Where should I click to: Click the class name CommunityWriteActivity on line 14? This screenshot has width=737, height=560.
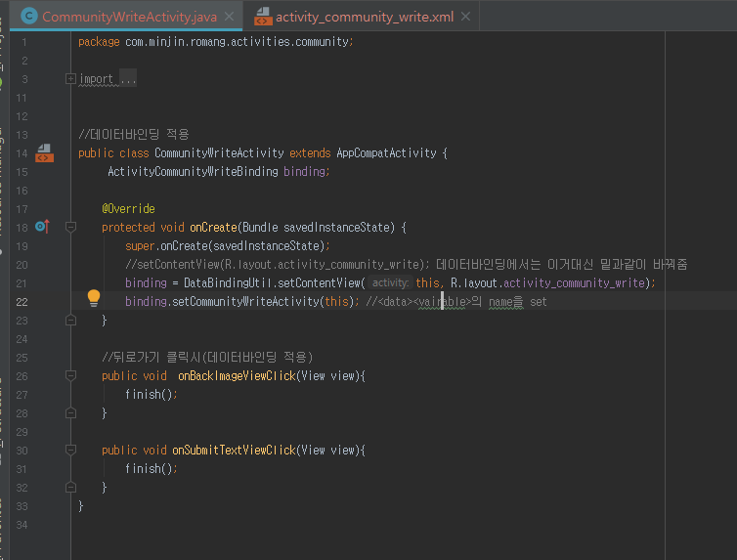219,153
